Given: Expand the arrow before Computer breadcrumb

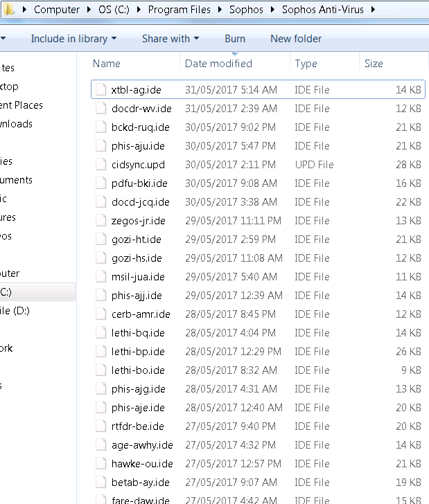Looking at the screenshot, I should [24, 9].
